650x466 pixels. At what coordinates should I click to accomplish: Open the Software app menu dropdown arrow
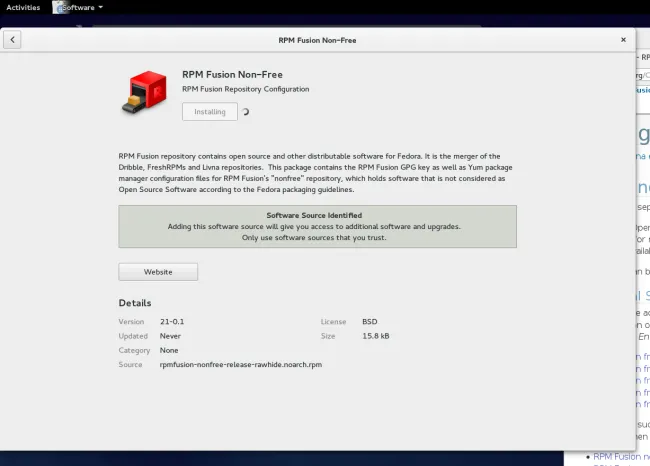point(100,7)
